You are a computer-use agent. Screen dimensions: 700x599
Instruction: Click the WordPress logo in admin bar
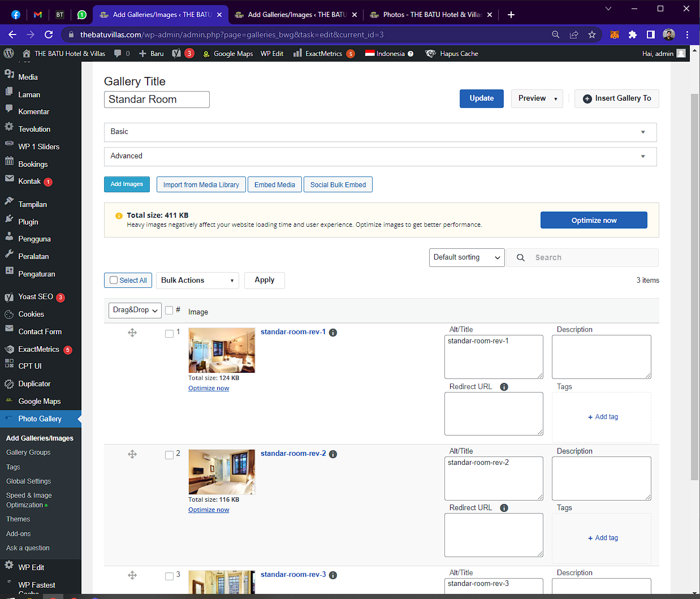pos(8,53)
